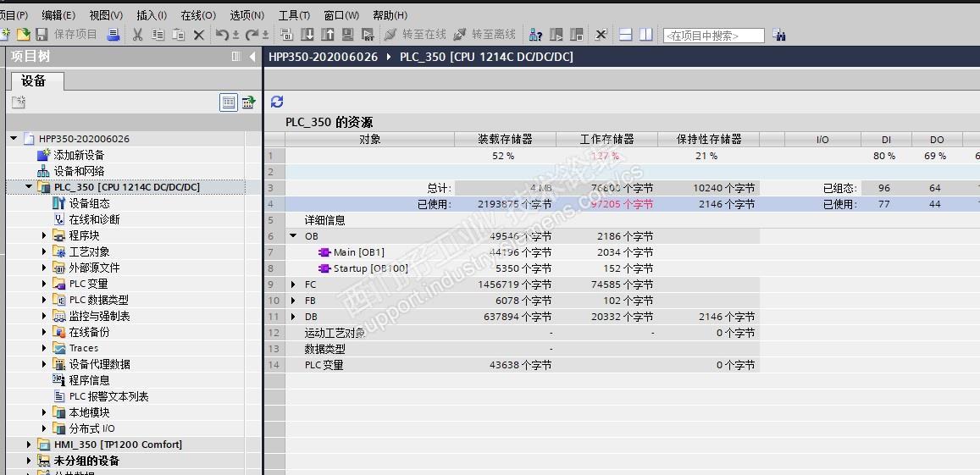
Task: Expand the FB row in resources table
Action: tap(293, 301)
